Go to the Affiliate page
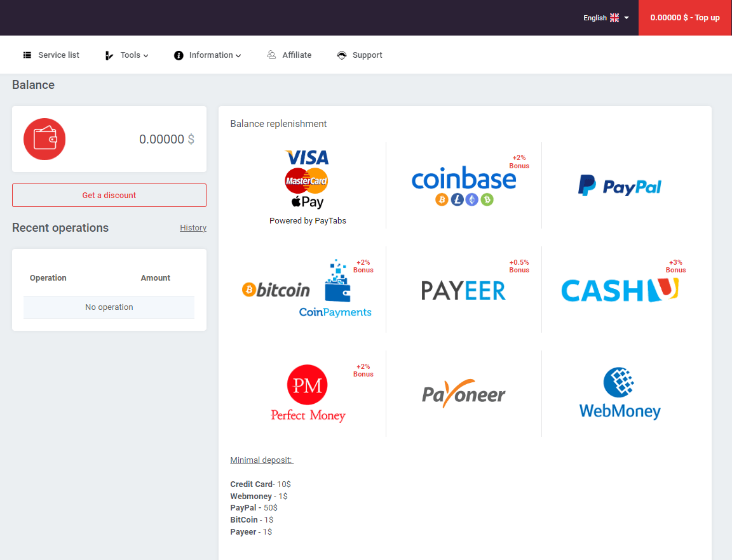This screenshot has width=732, height=560. [289, 55]
